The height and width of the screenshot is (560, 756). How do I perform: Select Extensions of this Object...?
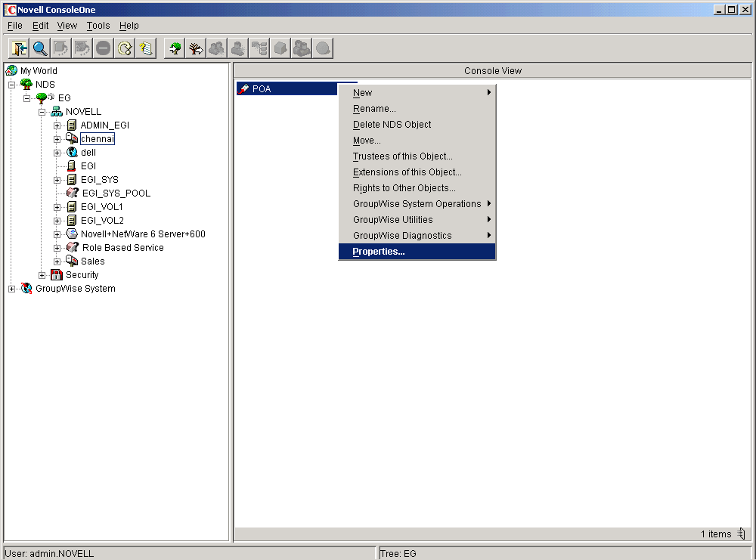click(x=417, y=172)
